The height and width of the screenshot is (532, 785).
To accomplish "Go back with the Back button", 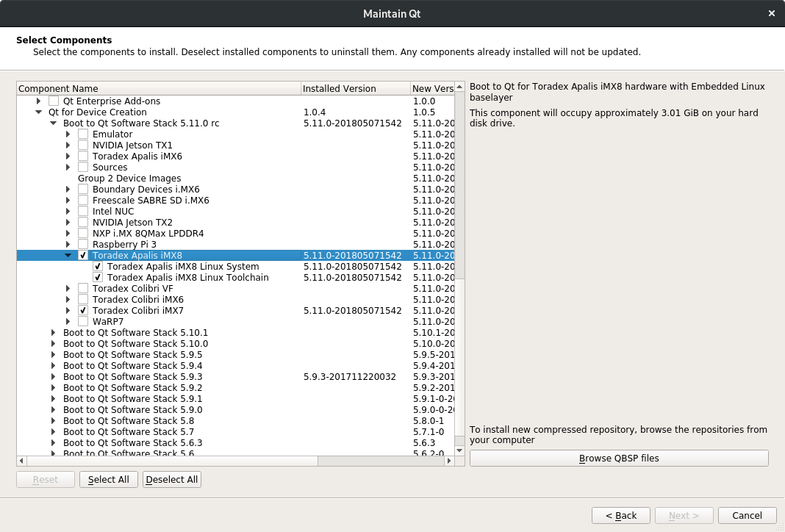I will tap(621, 516).
